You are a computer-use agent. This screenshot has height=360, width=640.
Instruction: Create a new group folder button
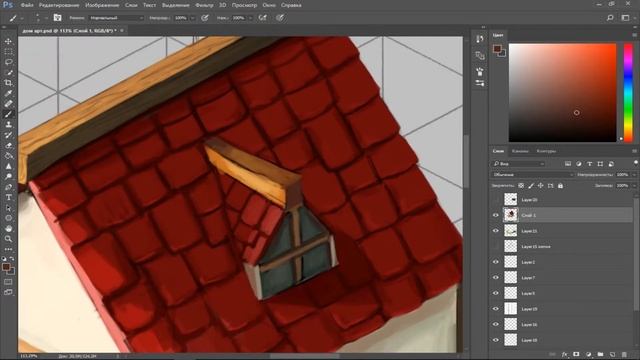tap(600, 354)
